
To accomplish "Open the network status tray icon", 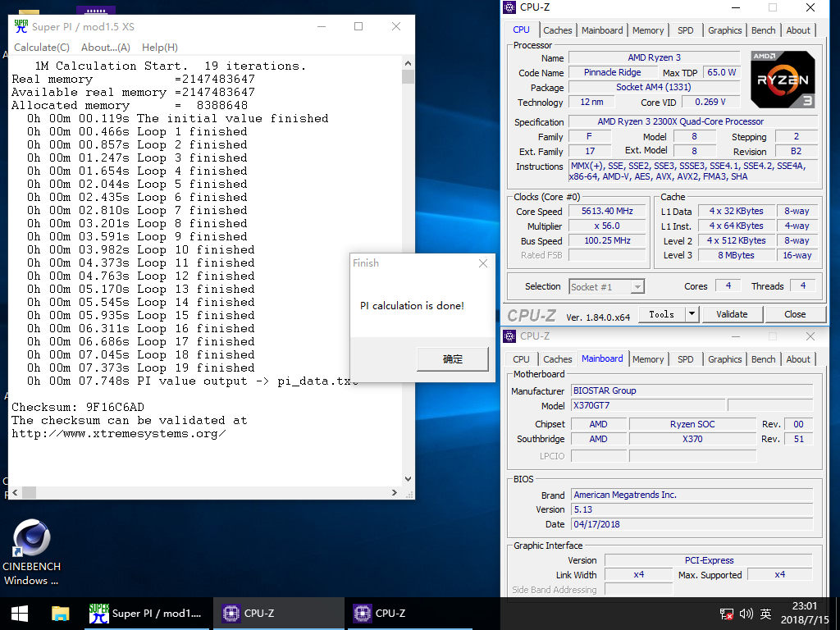I will coord(727,614).
